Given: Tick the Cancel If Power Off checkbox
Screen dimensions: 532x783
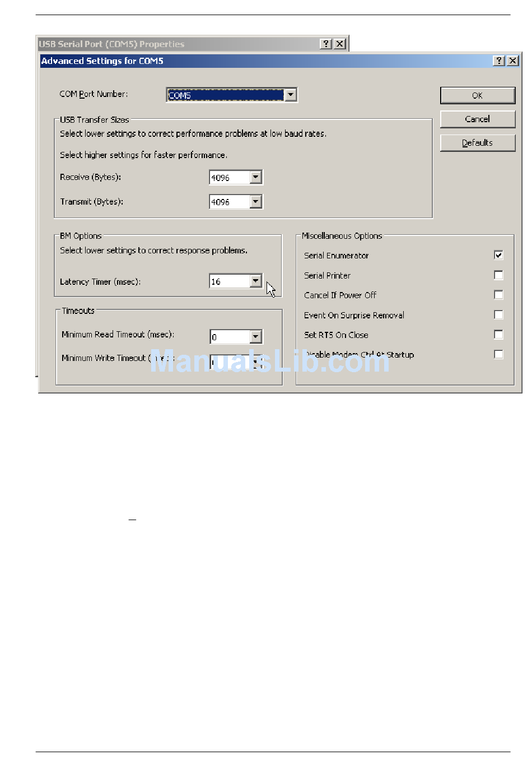Looking at the screenshot, I should pyautogui.click(x=498, y=295).
